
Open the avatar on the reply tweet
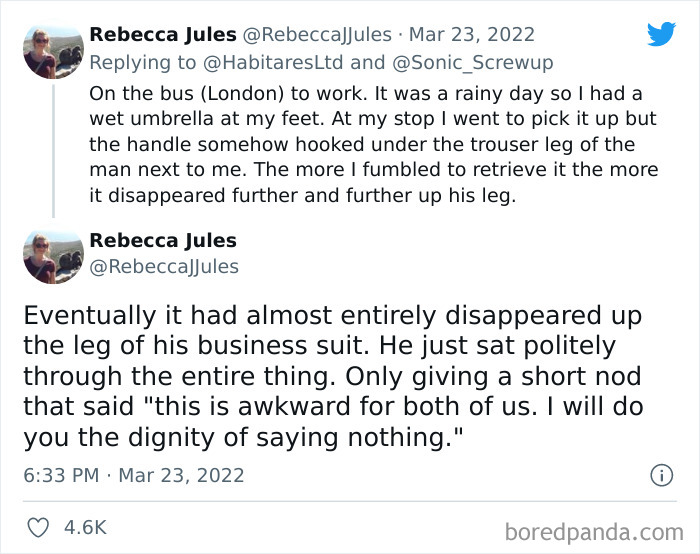point(52,51)
